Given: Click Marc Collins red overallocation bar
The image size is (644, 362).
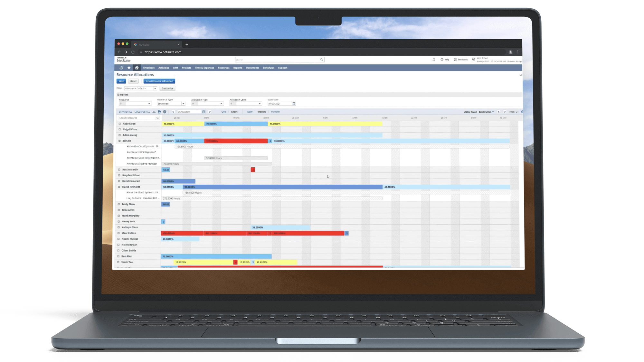Looking at the screenshot, I should [x=182, y=233].
